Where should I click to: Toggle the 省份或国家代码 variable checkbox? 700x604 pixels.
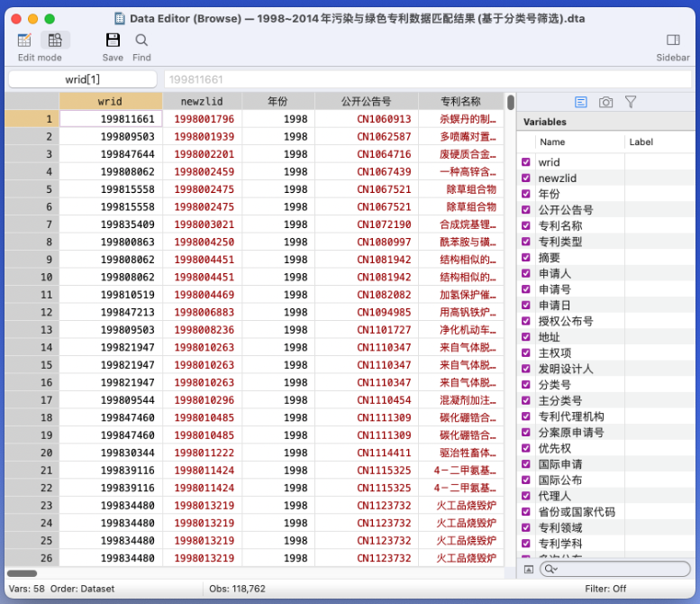[x=526, y=511]
